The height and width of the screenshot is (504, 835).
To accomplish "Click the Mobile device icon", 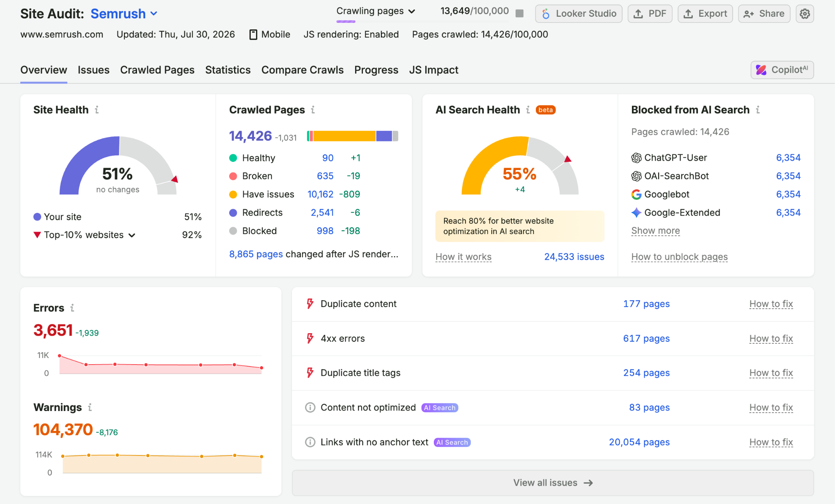I will coord(253,35).
